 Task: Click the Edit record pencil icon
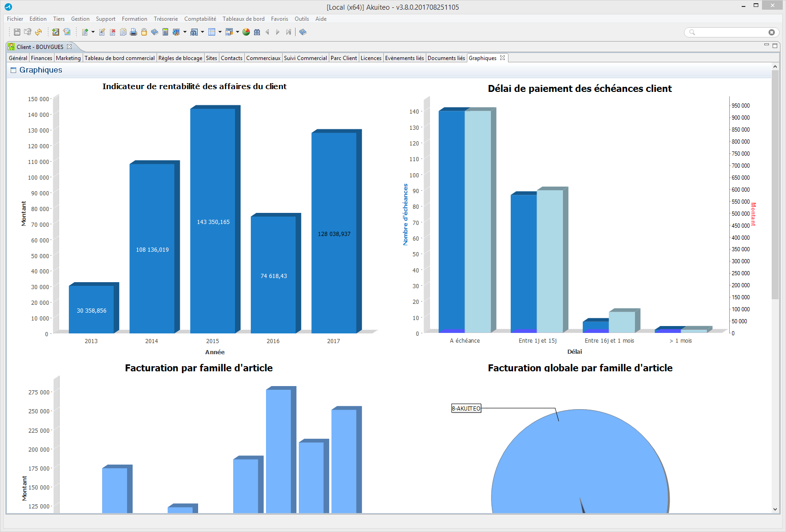[x=102, y=32]
